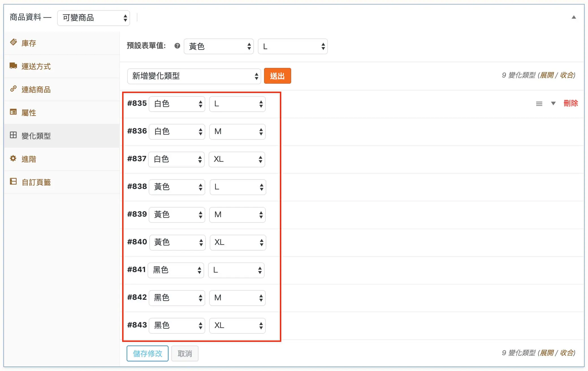Open the size dropdown for variation #837
This screenshot has height=371, width=588.
[x=237, y=159]
